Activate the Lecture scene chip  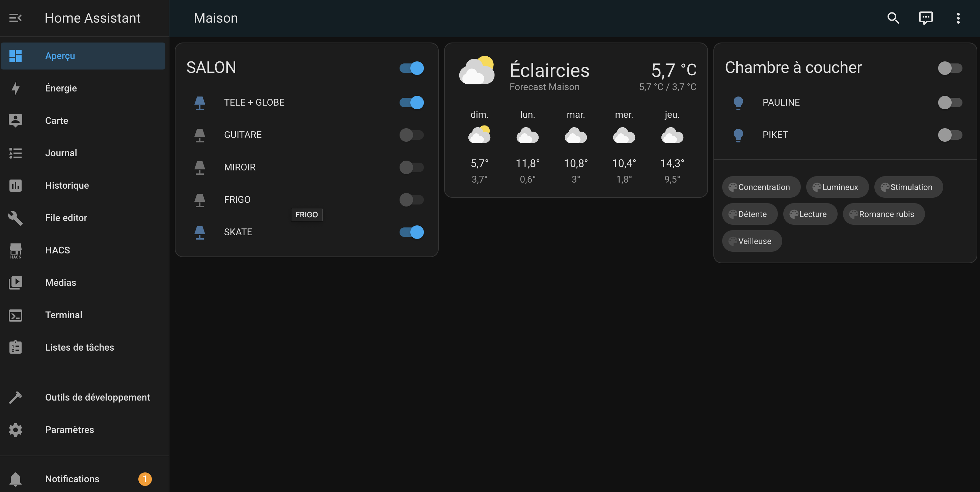tap(810, 214)
